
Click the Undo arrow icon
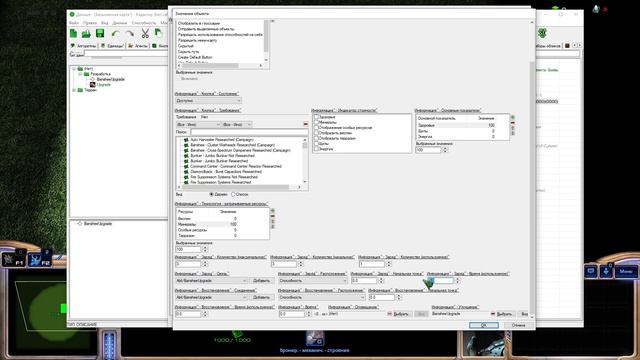(116, 34)
